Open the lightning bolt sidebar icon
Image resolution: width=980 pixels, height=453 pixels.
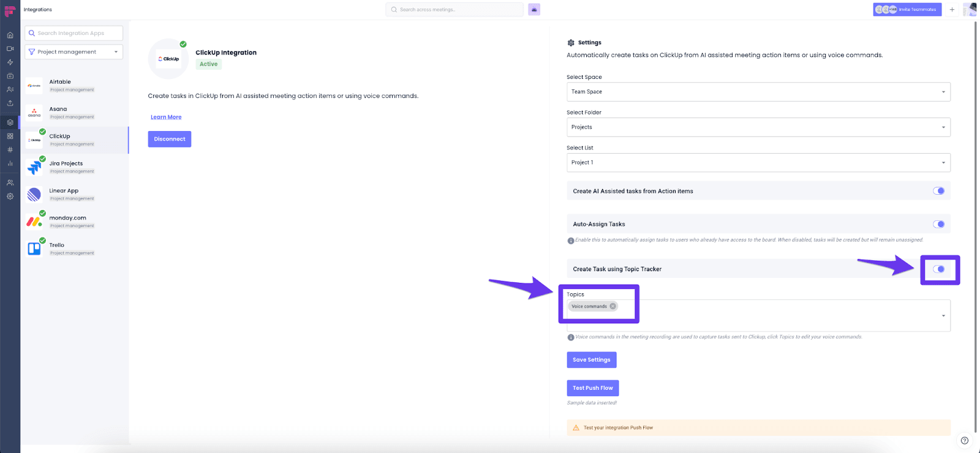point(10,62)
